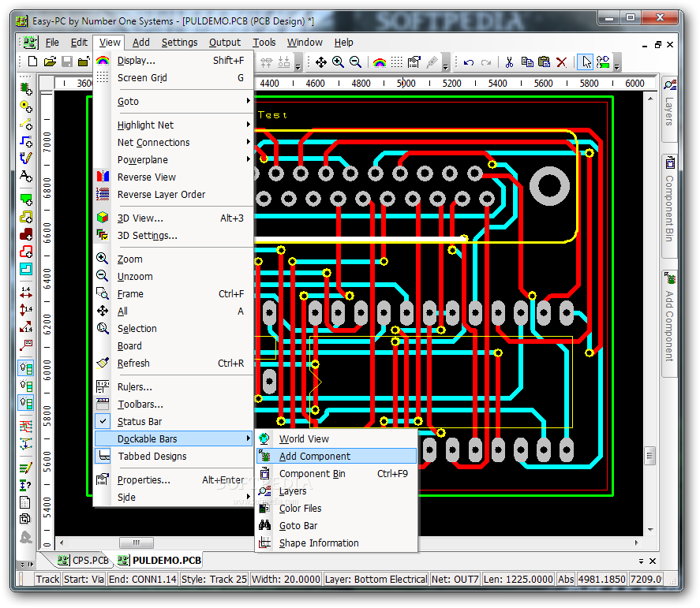
Task: Expand the Dockable Bars submenu
Action: [x=174, y=439]
